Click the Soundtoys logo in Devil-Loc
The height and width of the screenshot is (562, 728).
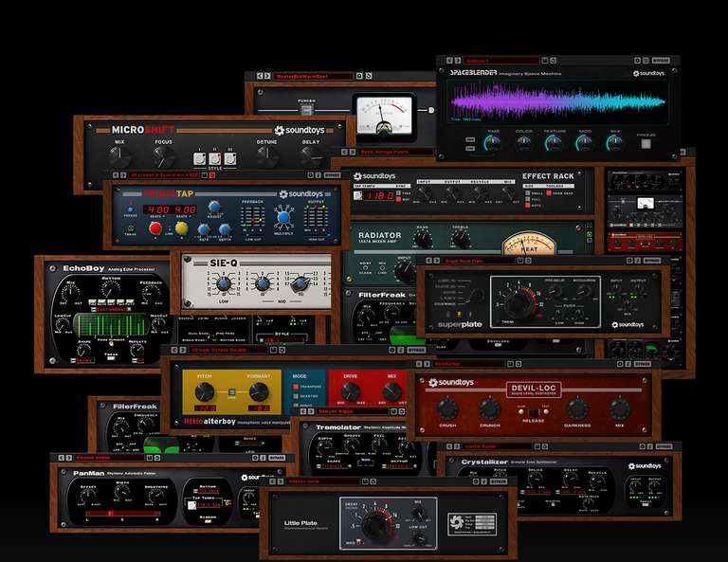coord(451,382)
